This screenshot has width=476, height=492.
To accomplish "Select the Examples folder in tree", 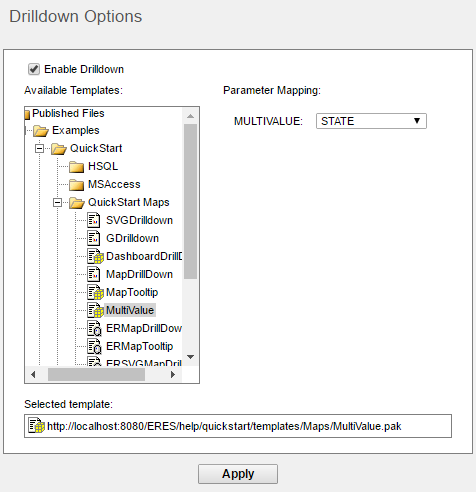I will (76, 130).
